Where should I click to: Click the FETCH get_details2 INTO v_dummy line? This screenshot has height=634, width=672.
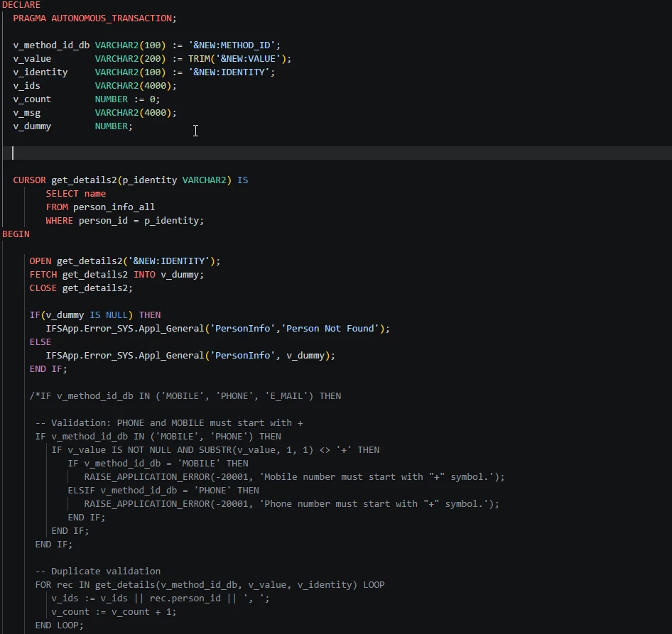click(x=116, y=274)
